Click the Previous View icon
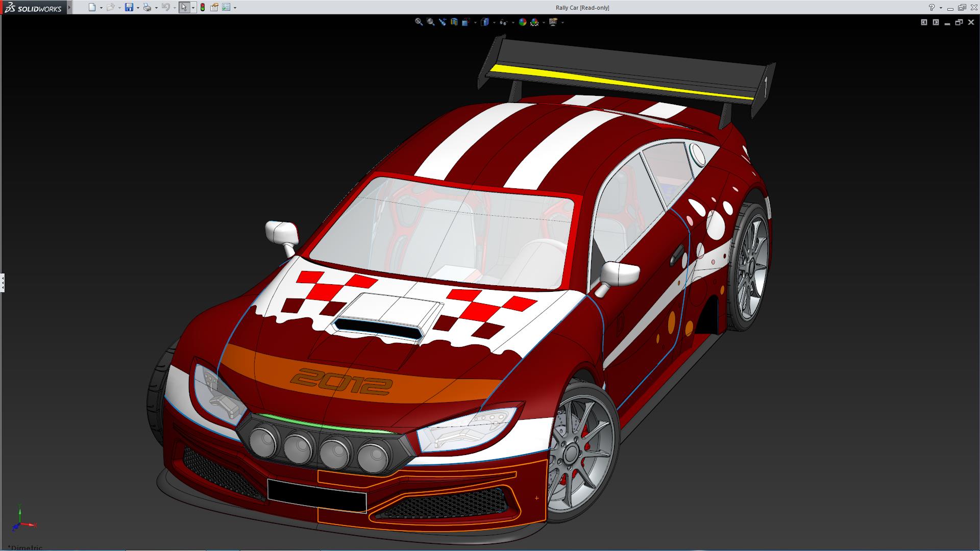This screenshot has height=551, width=980. [442, 22]
